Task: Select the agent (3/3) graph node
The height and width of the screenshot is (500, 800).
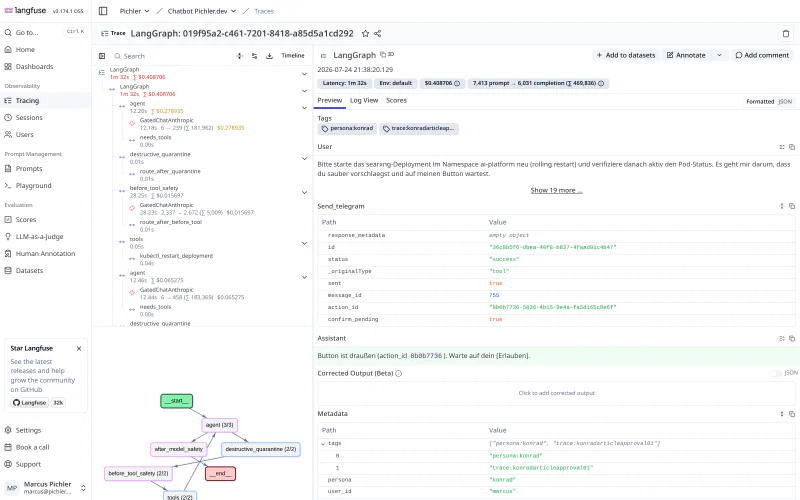Action: pos(219,425)
